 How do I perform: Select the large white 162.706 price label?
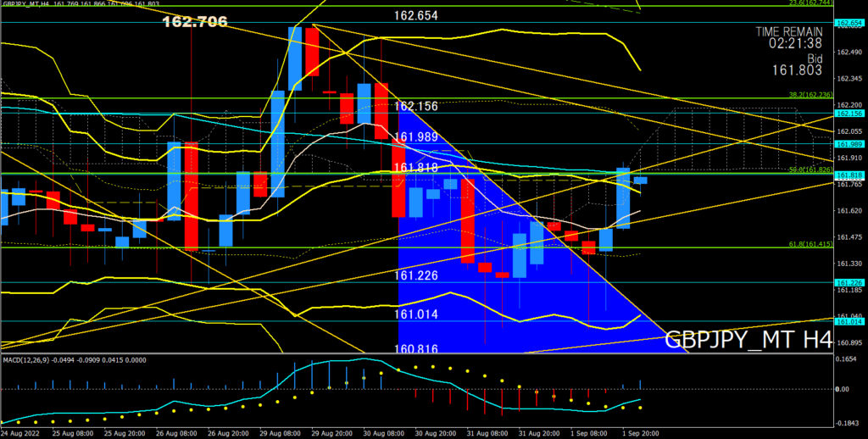[194, 22]
